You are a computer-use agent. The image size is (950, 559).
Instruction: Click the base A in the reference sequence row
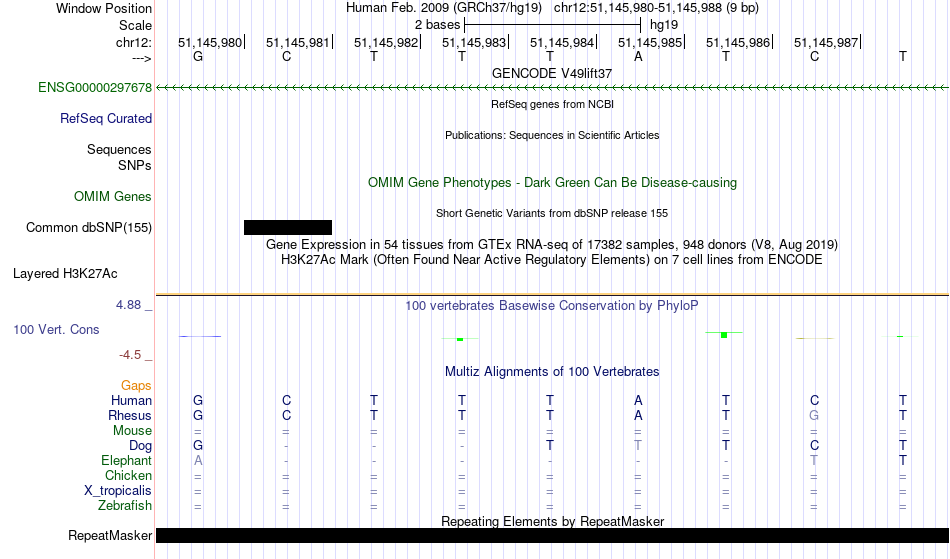pos(638,56)
